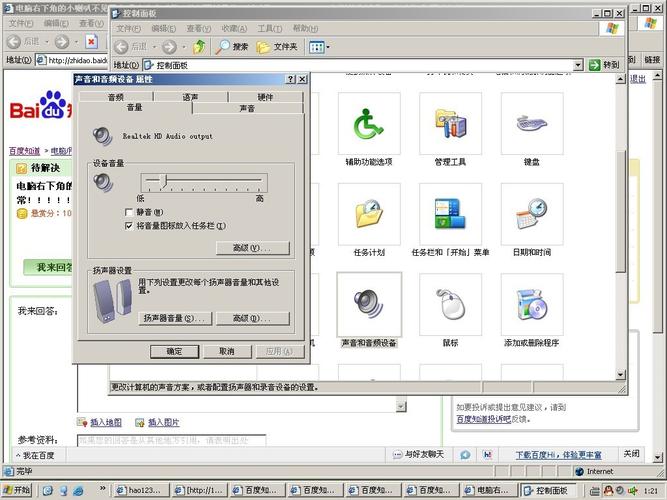Switch to hao123 taskbar window
The height and width of the screenshot is (500, 667).
[x=142, y=490]
